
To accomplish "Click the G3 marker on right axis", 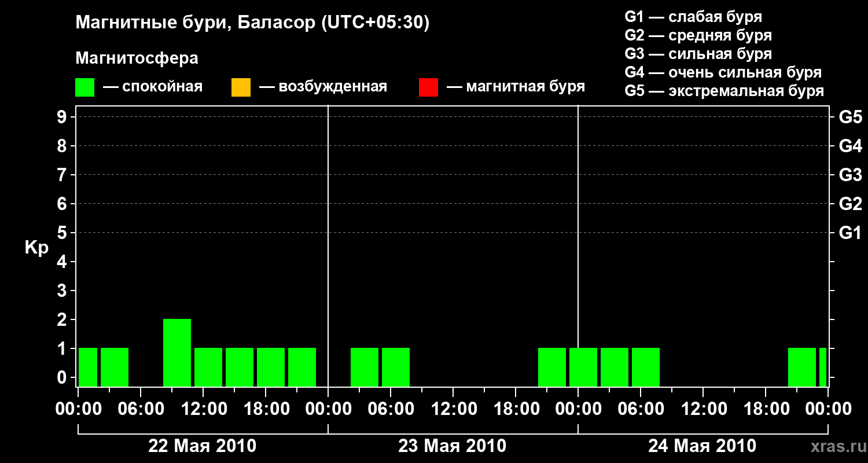I will tap(850, 175).
